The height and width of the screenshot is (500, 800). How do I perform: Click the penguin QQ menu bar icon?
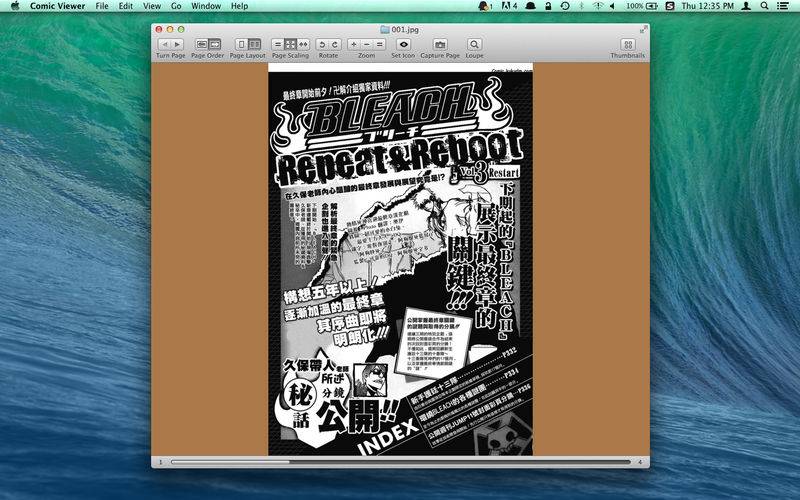point(485,6)
